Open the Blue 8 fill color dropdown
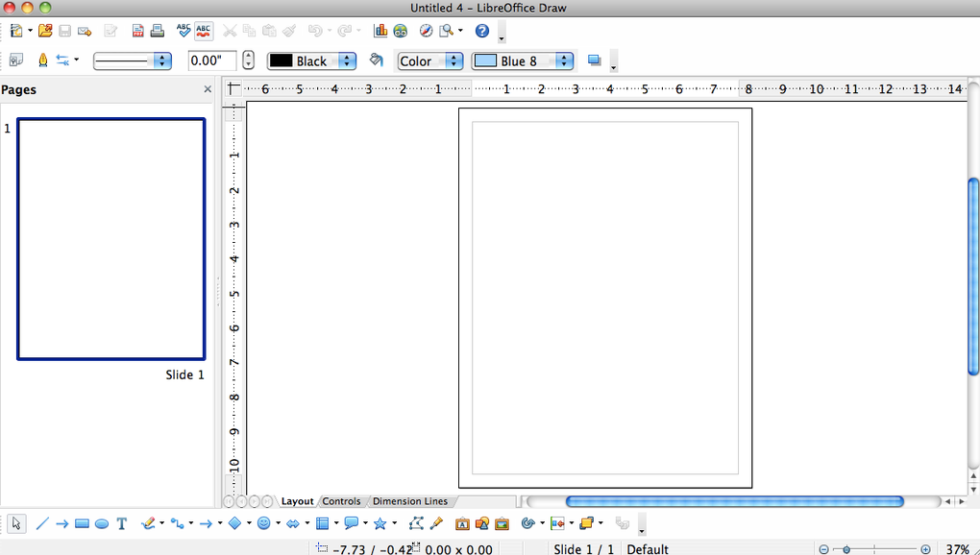980x555 pixels. click(564, 60)
